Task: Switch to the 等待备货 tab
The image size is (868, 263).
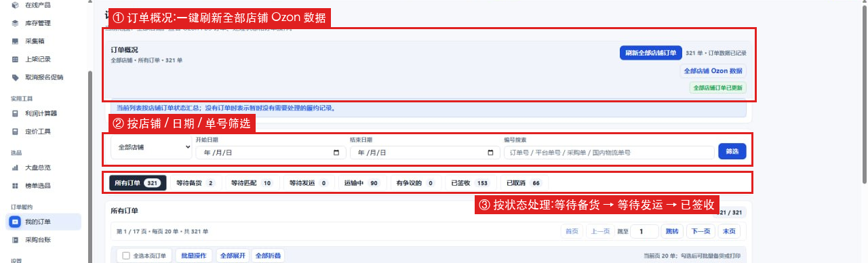Action: (195, 183)
